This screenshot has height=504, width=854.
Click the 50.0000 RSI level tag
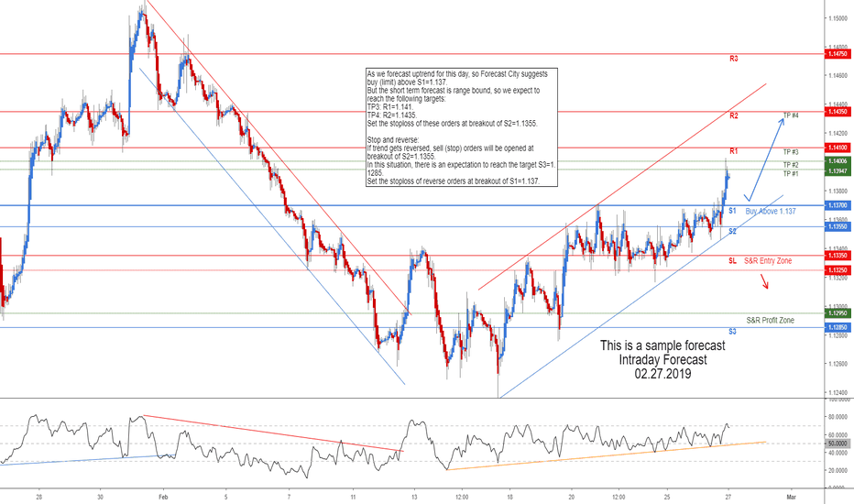point(838,444)
